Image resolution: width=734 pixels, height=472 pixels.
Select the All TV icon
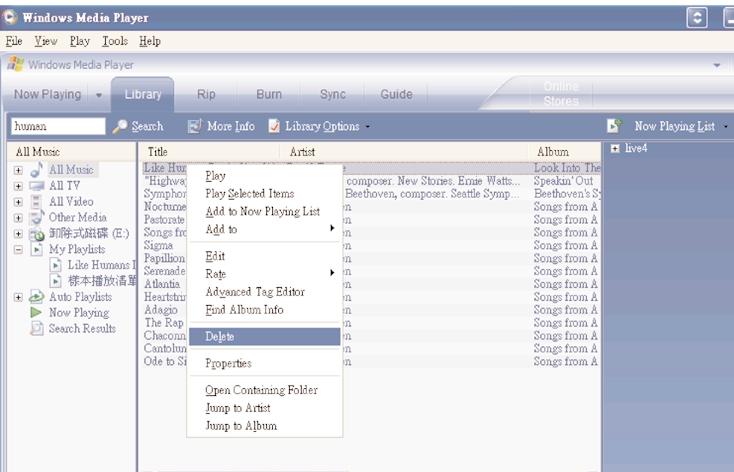pyautogui.click(x=37, y=186)
